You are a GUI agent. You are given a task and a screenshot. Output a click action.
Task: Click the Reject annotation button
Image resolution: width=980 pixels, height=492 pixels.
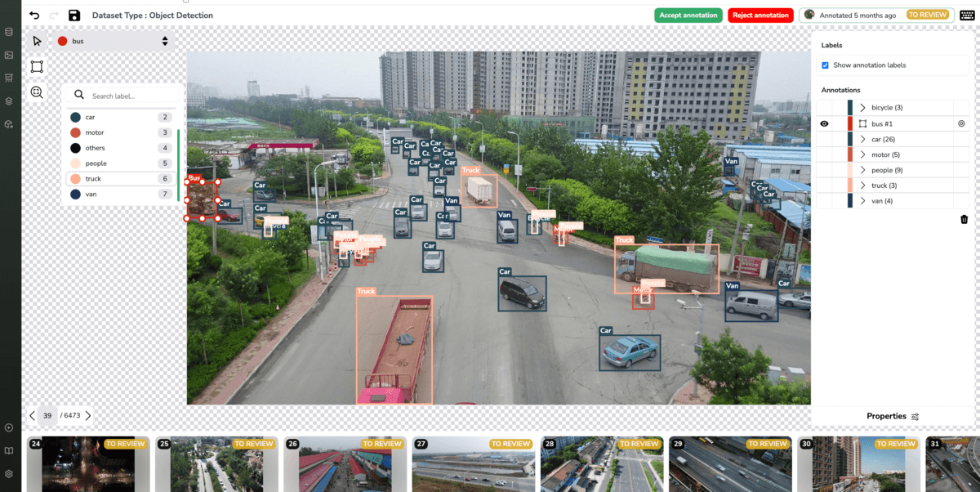[760, 16]
